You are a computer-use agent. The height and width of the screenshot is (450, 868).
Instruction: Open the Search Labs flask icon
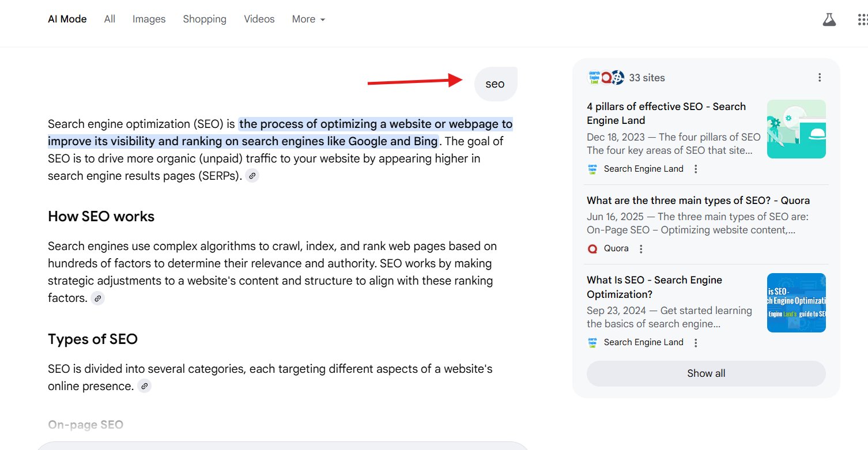(829, 18)
